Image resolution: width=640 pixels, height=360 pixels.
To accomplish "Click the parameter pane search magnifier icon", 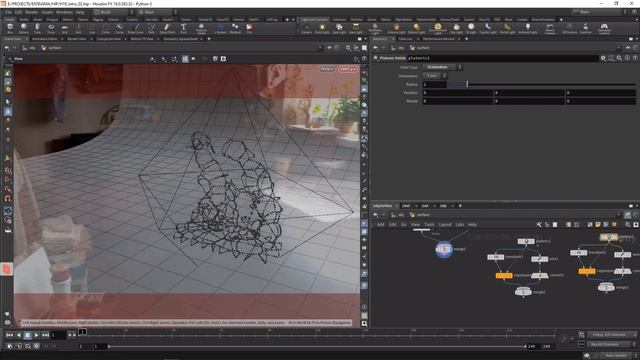I will click(x=619, y=58).
